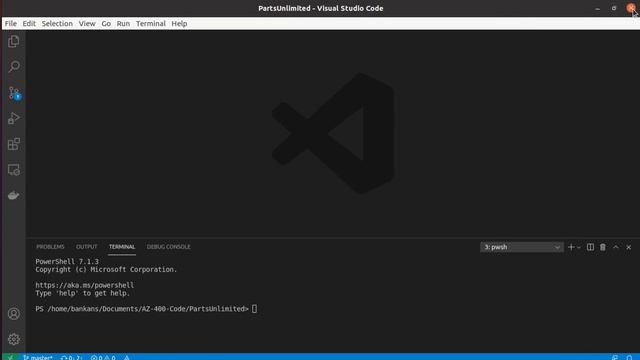Screen dimensions: 640x360
Task: Open the View menu
Action: pos(87,24)
